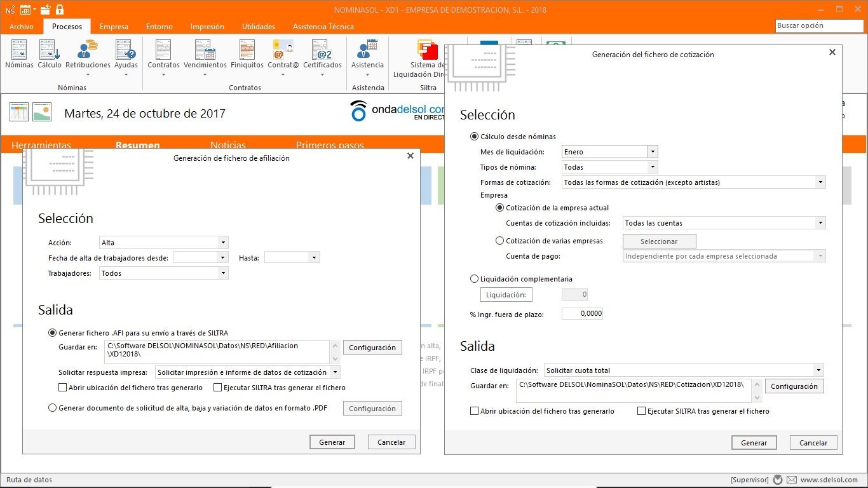Image resolution: width=868 pixels, height=488 pixels.
Task: Click the Contrat@ ribbon icon
Action: pyautogui.click(x=283, y=58)
